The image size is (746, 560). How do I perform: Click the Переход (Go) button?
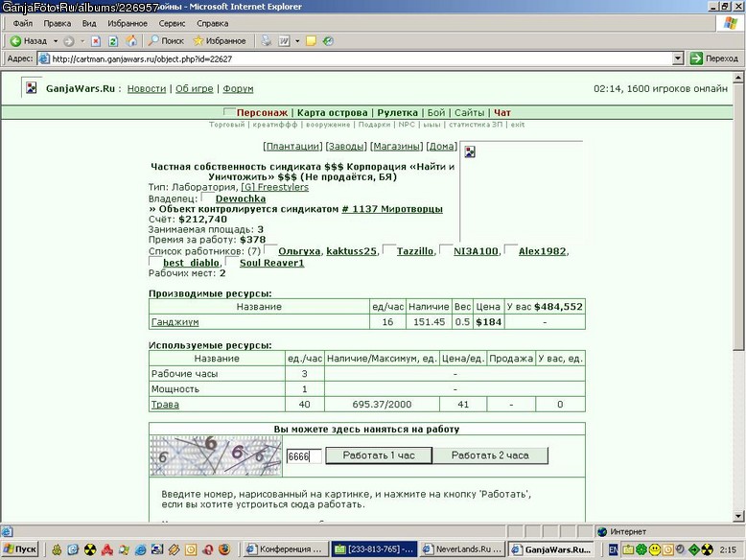[x=714, y=58]
